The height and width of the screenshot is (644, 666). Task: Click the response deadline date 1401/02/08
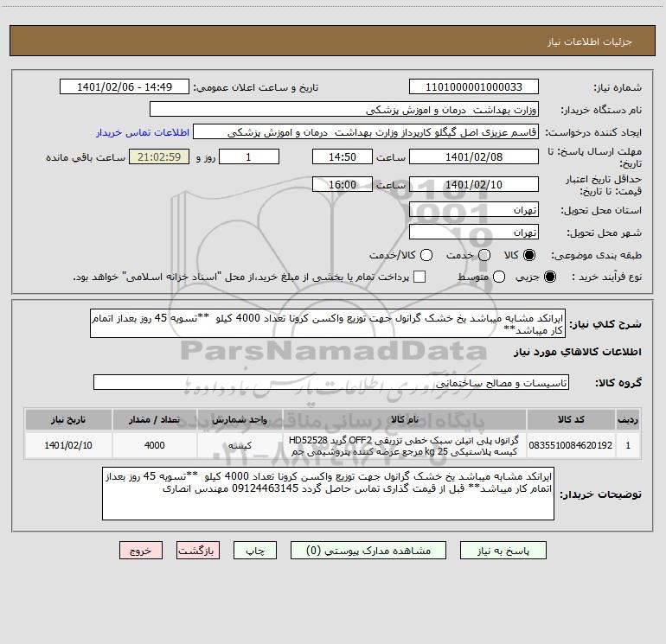point(474,156)
